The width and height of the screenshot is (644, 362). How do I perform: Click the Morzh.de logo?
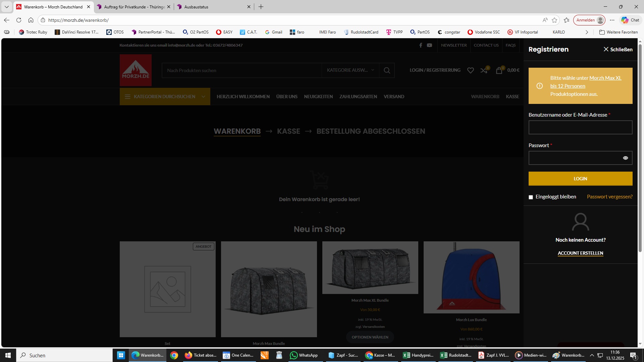coord(136,70)
